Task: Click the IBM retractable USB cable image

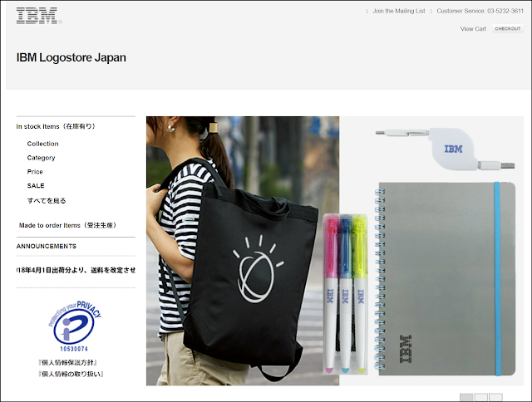Action: (446, 148)
